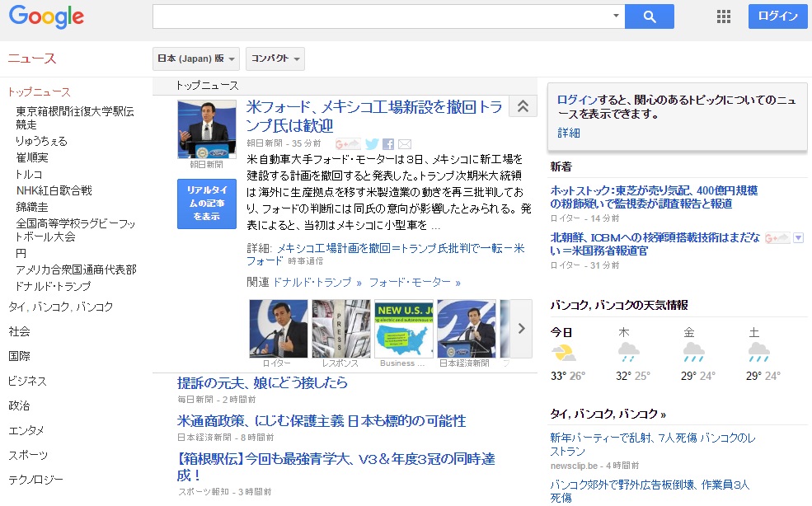Open related link ドナルド・トランプ »

pyautogui.click(x=317, y=283)
